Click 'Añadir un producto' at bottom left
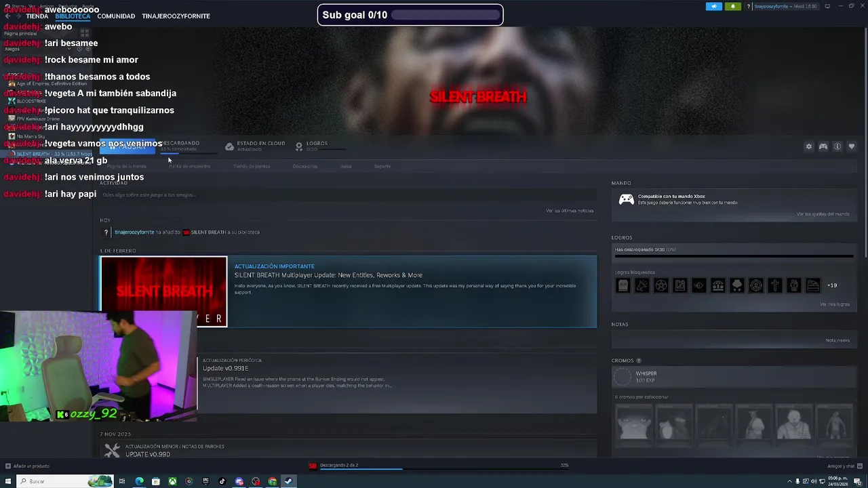 click(27, 466)
